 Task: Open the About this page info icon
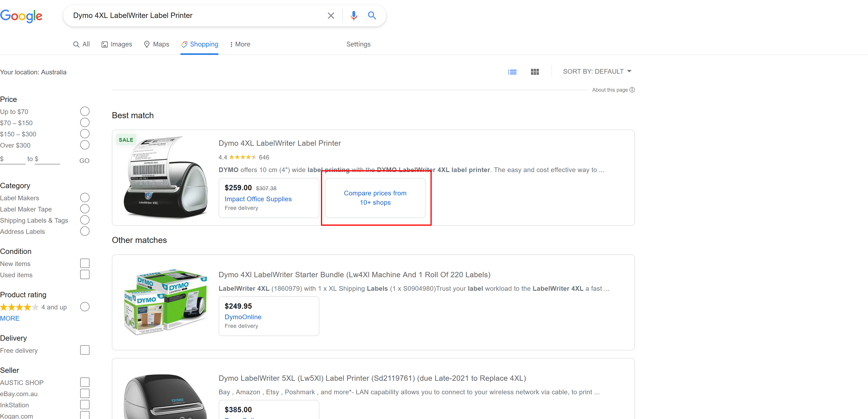632,90
